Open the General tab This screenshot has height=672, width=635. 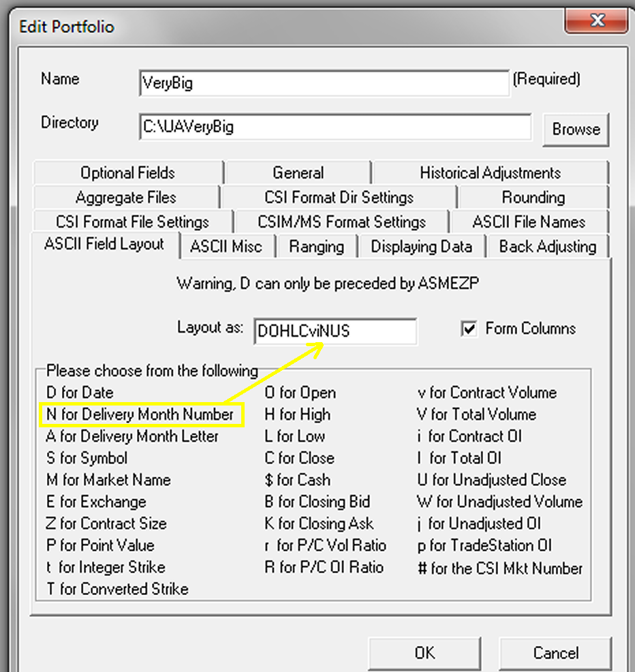click(298, 172)
